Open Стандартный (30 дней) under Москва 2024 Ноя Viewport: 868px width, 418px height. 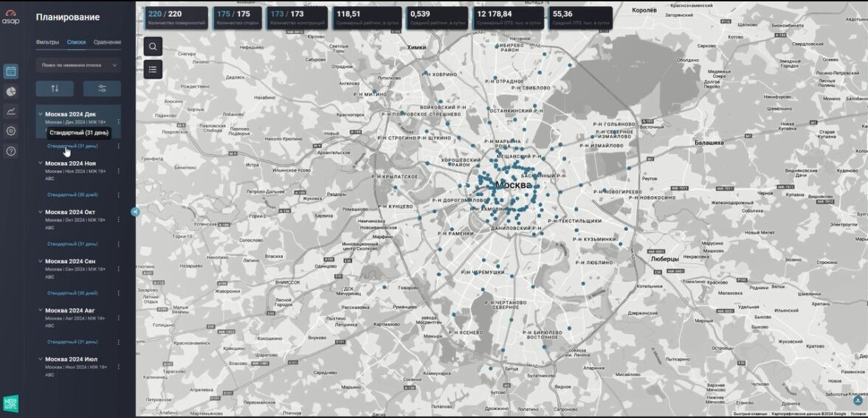tap(72, 195)
